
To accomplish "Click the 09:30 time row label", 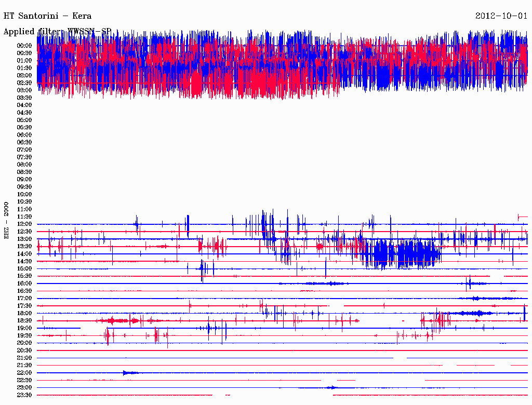I will [24, 187].
